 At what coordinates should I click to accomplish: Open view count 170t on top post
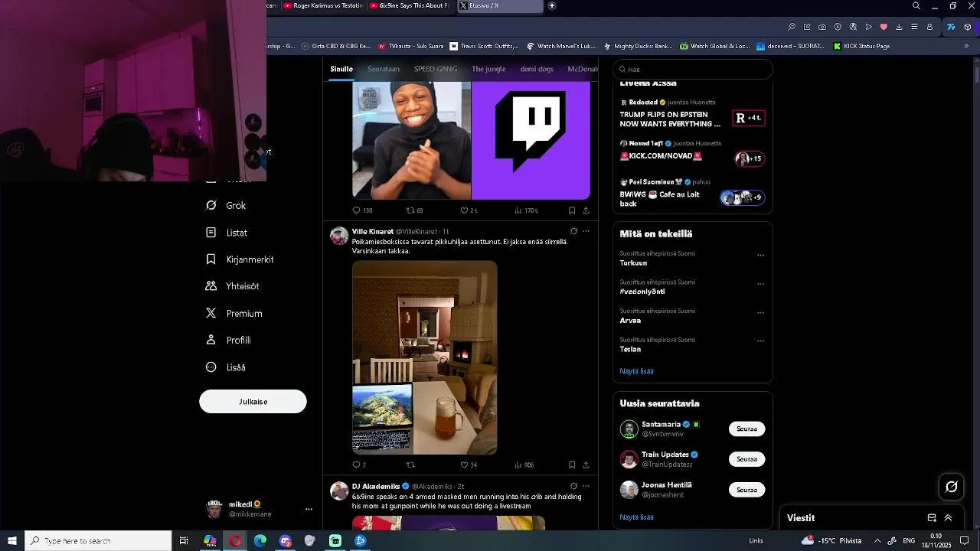526,210
